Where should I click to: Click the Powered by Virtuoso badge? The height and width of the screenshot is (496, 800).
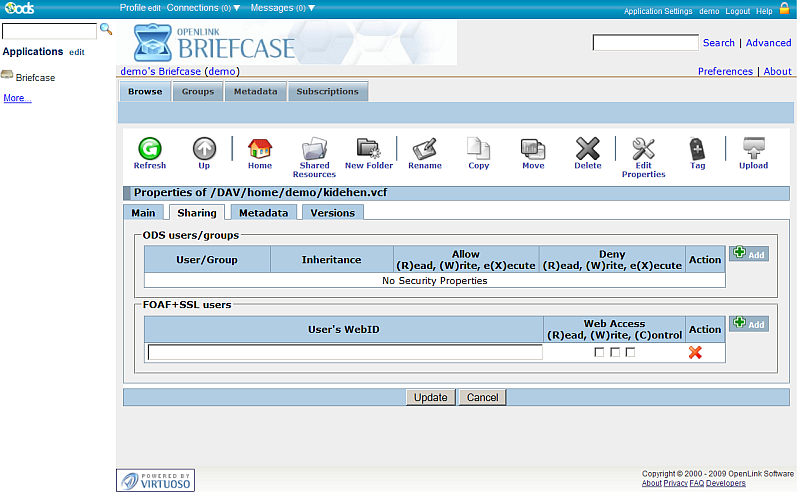(156, 480)
